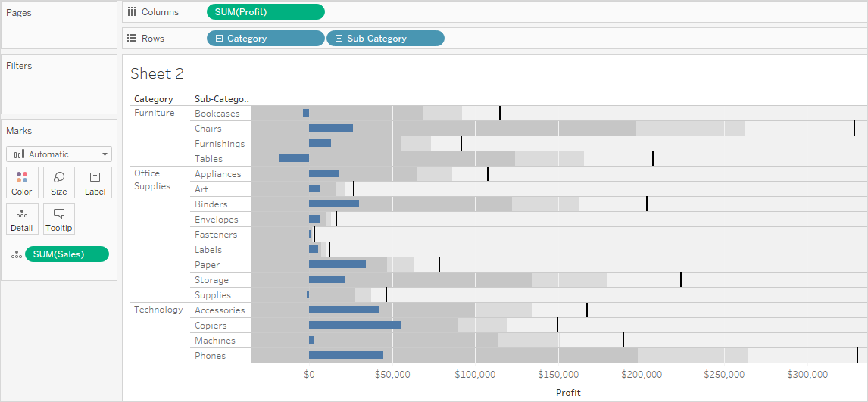Click the Columns shelf icon

click(x=132, y=11)
